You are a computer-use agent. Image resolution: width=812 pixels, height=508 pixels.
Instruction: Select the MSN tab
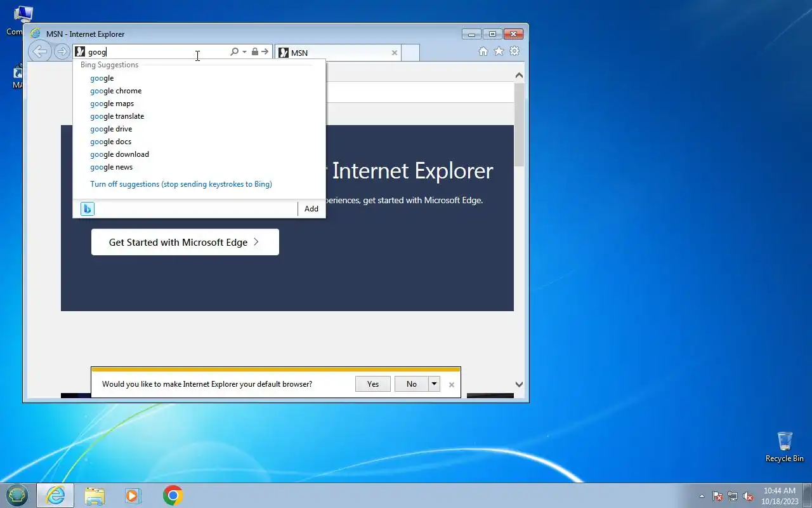point(338,53)
